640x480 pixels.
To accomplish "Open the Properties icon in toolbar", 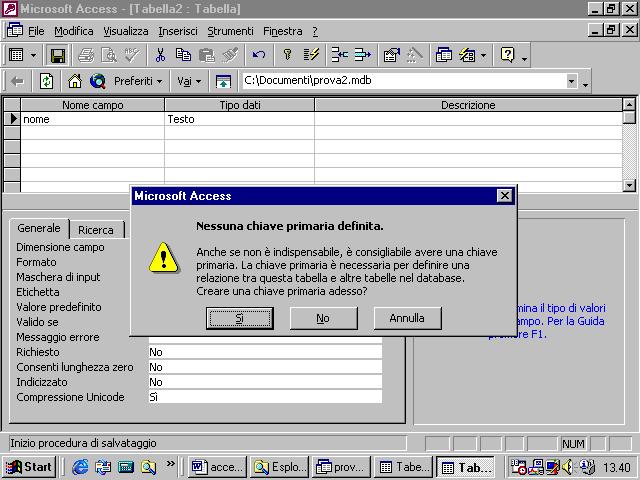I will [x=391, y=55].
